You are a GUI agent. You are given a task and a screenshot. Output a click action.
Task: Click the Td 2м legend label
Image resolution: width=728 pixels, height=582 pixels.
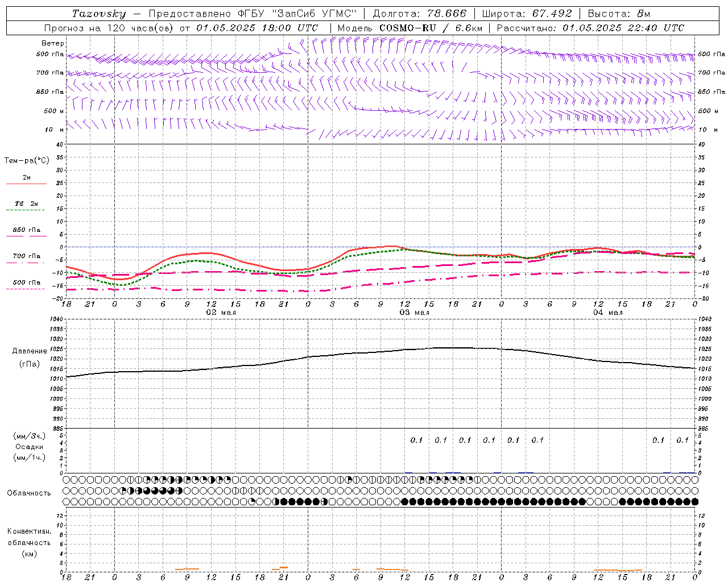pos(27,203)
